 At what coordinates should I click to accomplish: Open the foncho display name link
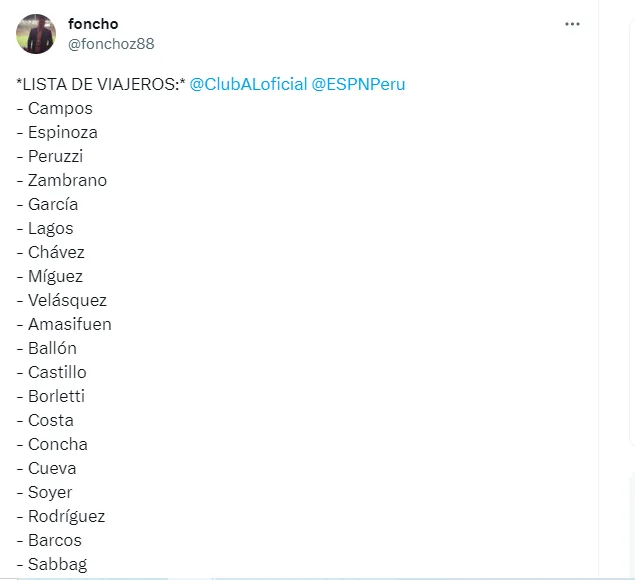click(93, 24)
